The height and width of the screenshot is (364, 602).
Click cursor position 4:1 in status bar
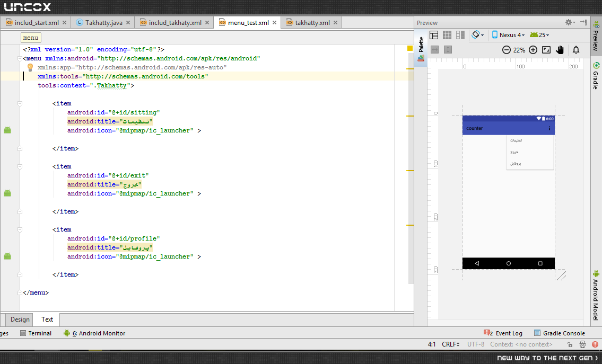432,344
